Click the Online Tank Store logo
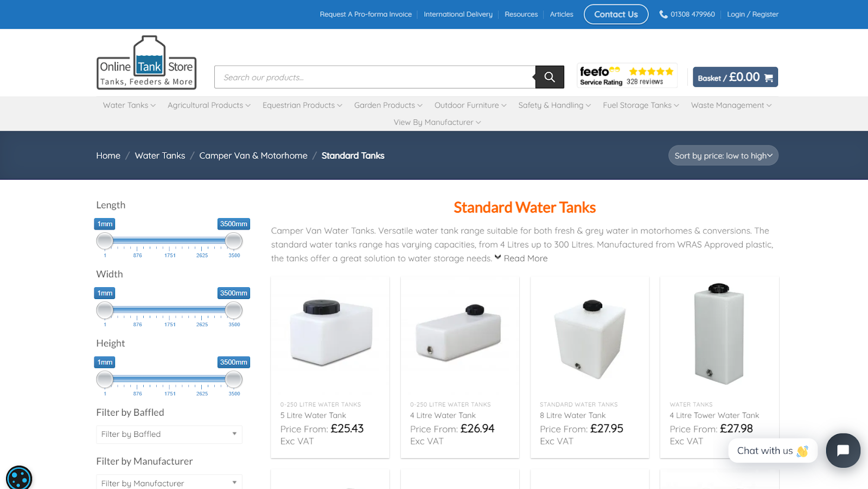The image size is (868, 489). [146, 62]
